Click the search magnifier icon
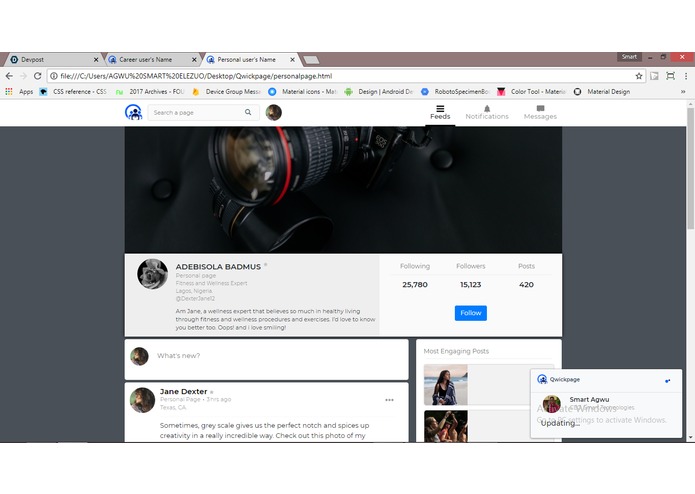This screenshot has width=695, height=494. point(248,113)
